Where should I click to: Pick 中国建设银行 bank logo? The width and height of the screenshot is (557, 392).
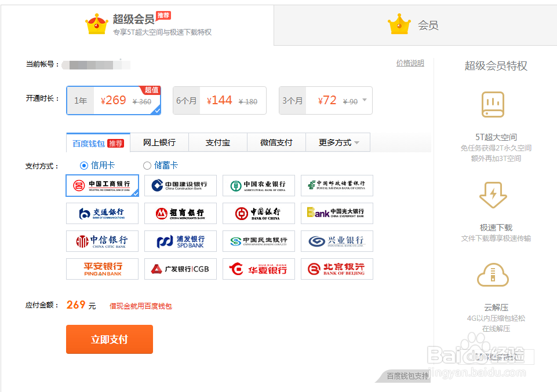pyautogui.click(x=180, y=185)
